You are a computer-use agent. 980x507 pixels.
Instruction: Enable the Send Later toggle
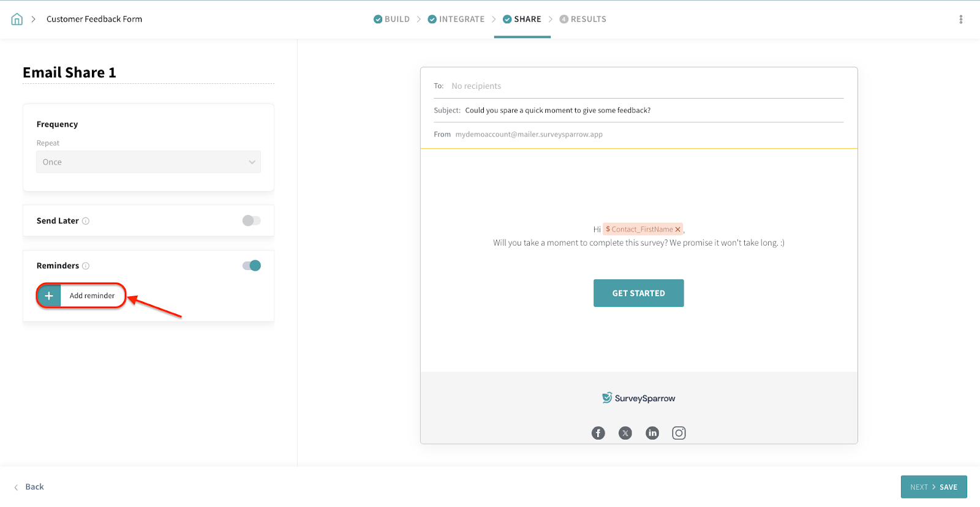click(x=251, y=220)
